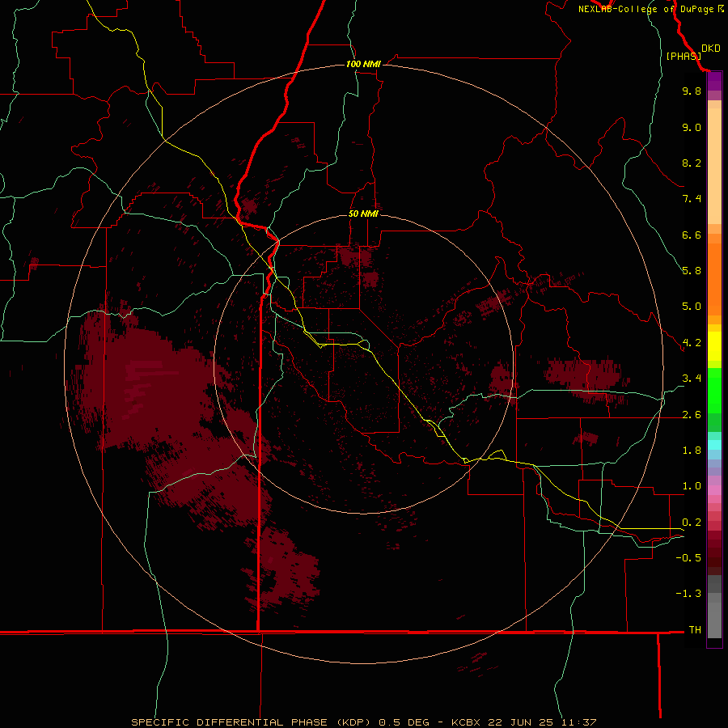Screen dimensions: 728x728
Task: Click the NEXLAB-College of DuPage watermark text
Action: click(x=651, y=9)
